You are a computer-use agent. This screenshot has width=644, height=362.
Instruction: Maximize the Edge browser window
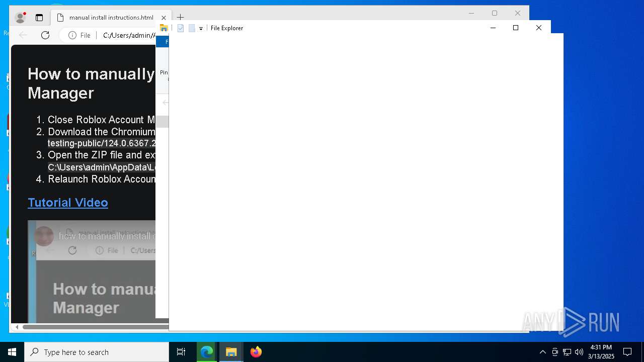click(495, 13)
